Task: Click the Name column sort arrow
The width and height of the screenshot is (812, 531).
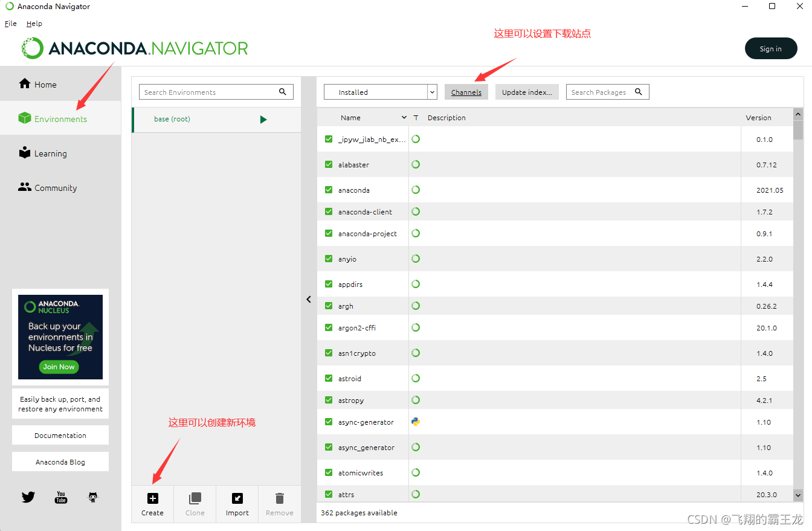Action: (404, 117)
